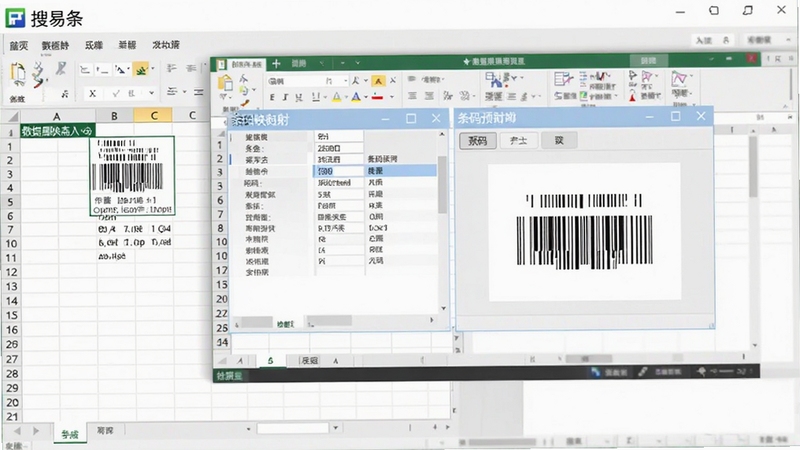Close the barcode mapping panel
The width and height of the screenshot is (800, 450).
(x=436, y=118)
